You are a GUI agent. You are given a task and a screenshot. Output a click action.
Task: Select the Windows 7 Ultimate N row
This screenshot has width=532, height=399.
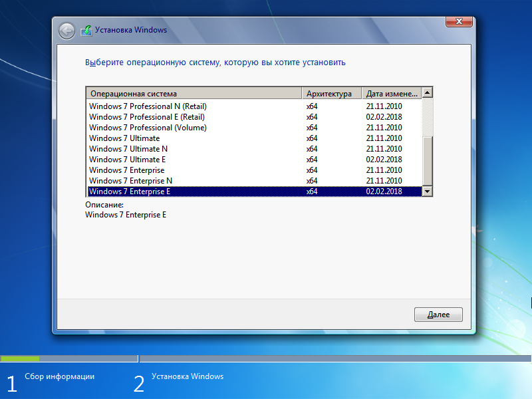point(255,149)
